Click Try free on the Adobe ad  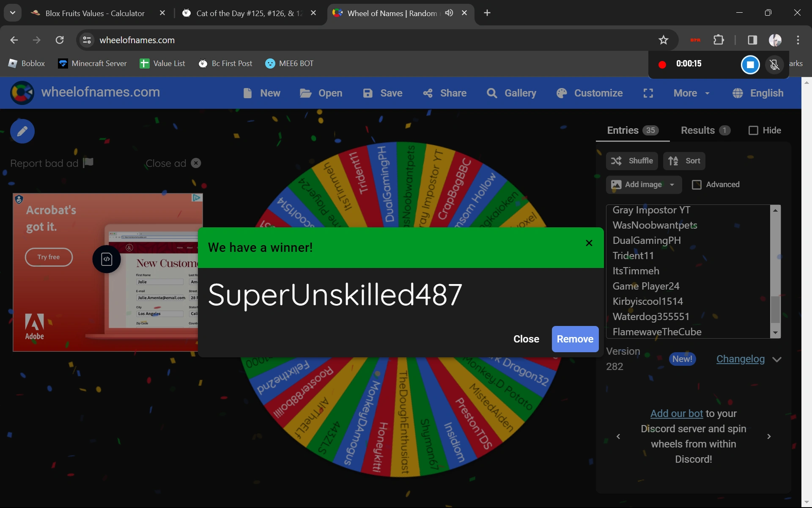pyautogui.click(x=49, y=257)
